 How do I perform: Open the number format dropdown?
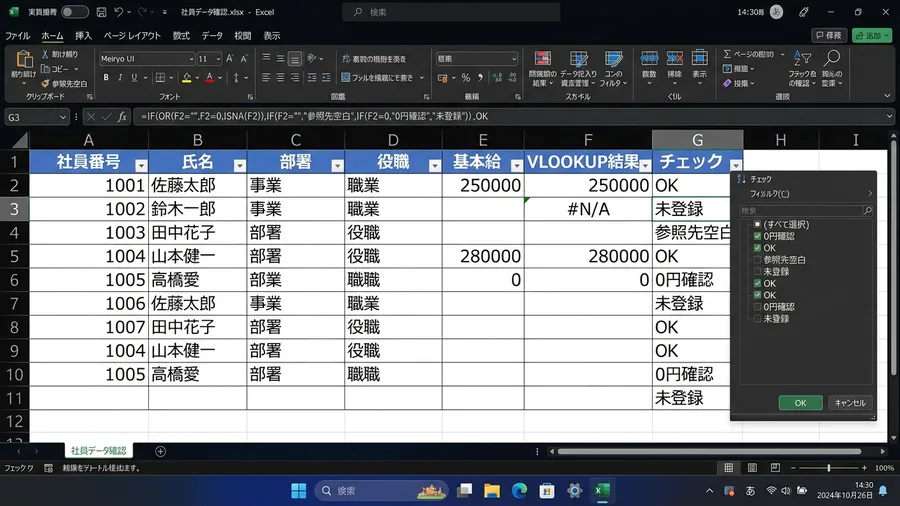[x=514, y=59]
